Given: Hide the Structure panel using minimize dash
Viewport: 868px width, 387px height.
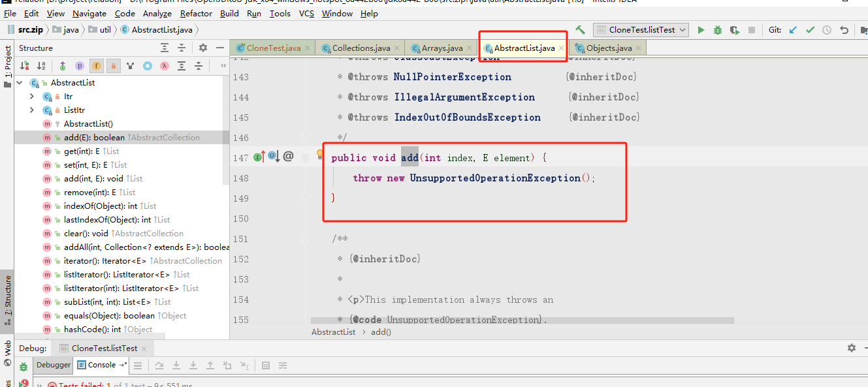Looking at the screenshot, I should [219, 48].
